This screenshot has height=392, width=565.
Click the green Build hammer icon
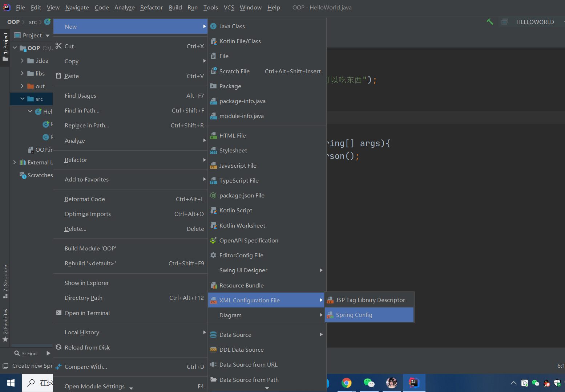(x=490, y=22)
